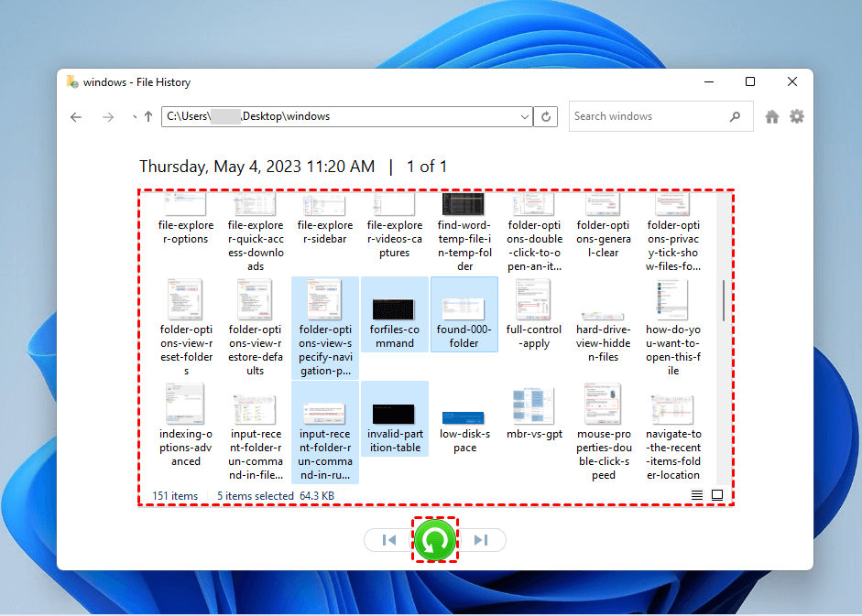This screenshot has width=862, height=616.
Task: Maximize the File History window
Action: 750,81
